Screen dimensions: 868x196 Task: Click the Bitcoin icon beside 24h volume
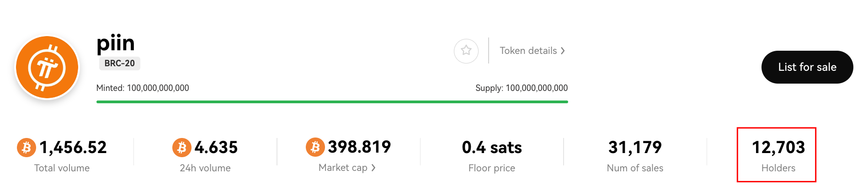click(181, 148)
